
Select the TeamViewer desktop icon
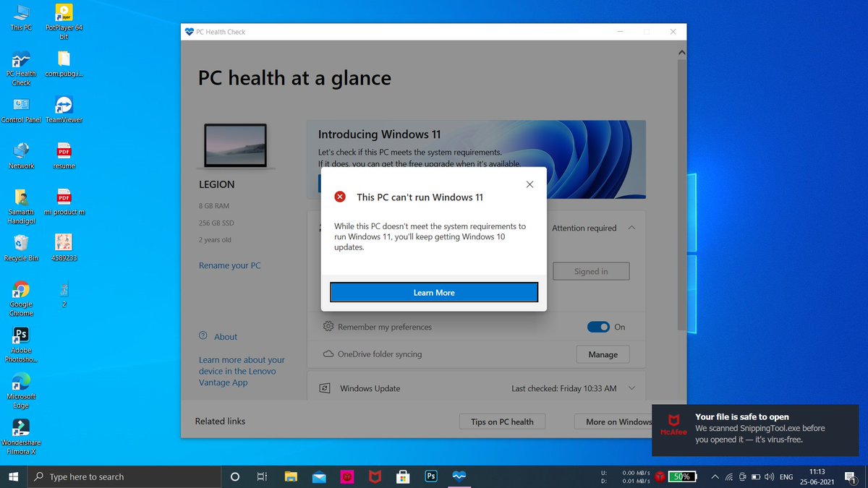point(64,111)
